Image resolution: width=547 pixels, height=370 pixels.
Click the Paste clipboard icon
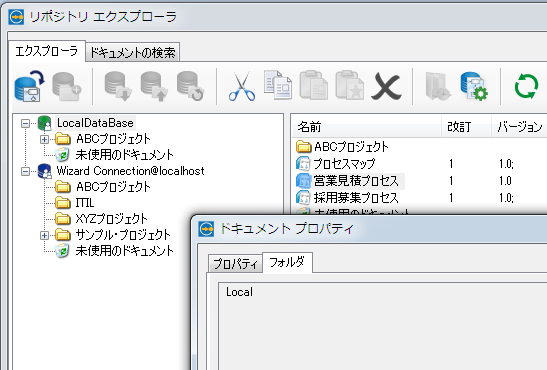tap(314, 85)
